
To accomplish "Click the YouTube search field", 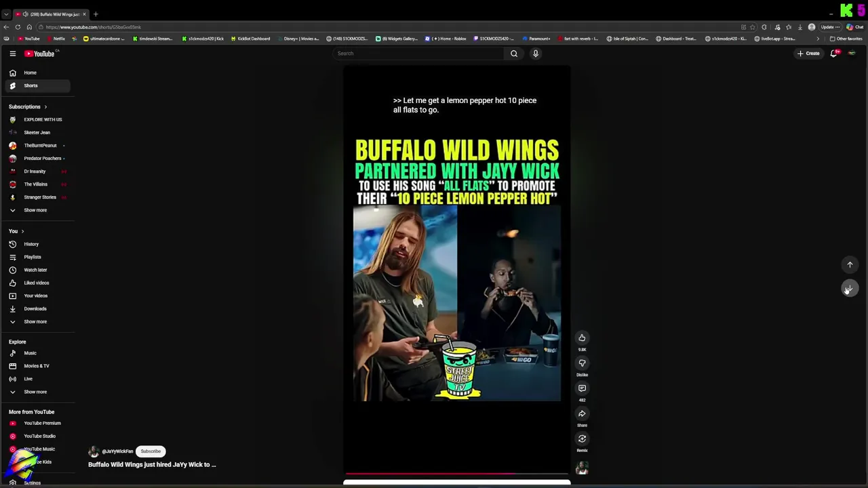I will [419, 54].
